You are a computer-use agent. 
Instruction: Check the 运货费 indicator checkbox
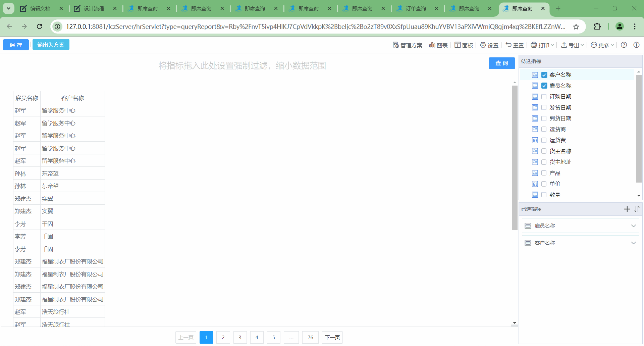click(544, 140)
